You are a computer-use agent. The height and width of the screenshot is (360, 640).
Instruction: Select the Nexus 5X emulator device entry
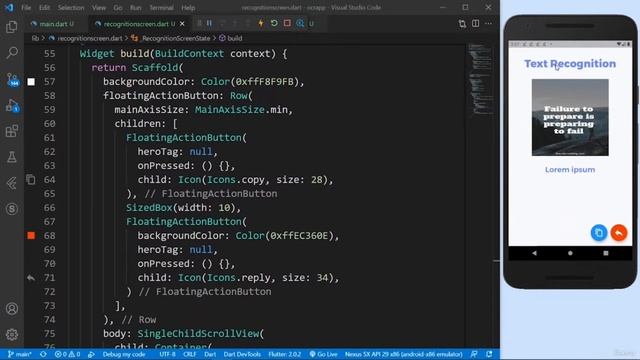coord(403,354)
